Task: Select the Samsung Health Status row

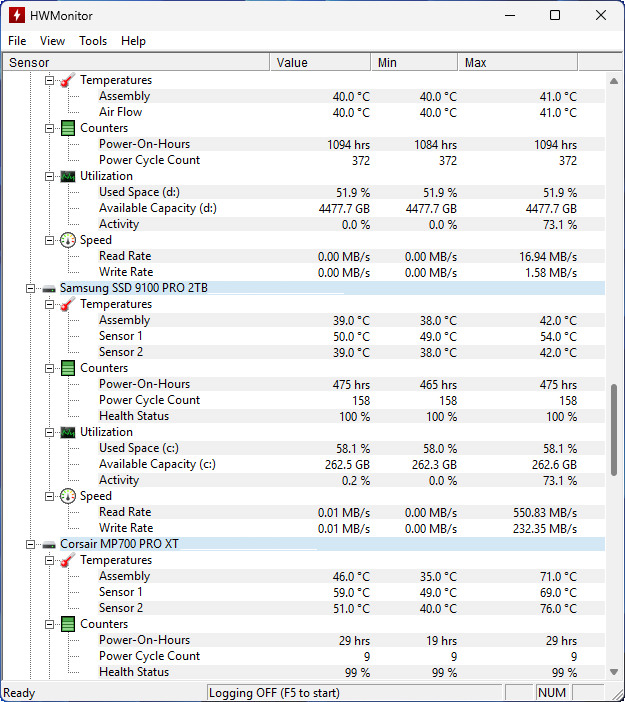Action: coord(351,416)
